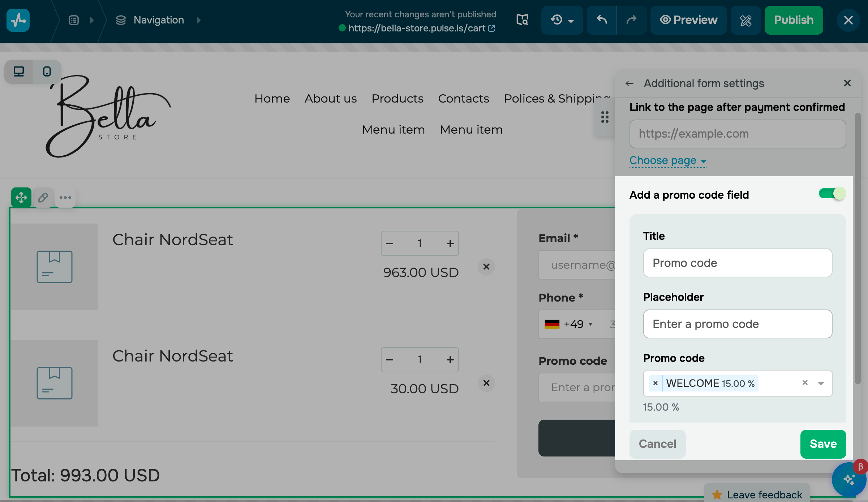Expand the Promo code select arrow
This screenshot has height=502, width=868.
[x=821, y=383]
